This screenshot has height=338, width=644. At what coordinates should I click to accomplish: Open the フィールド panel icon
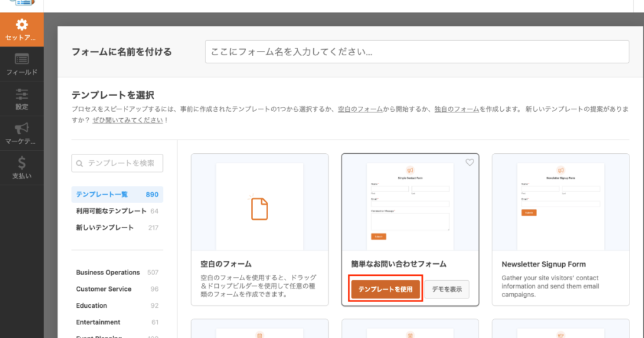pos(22,60)
